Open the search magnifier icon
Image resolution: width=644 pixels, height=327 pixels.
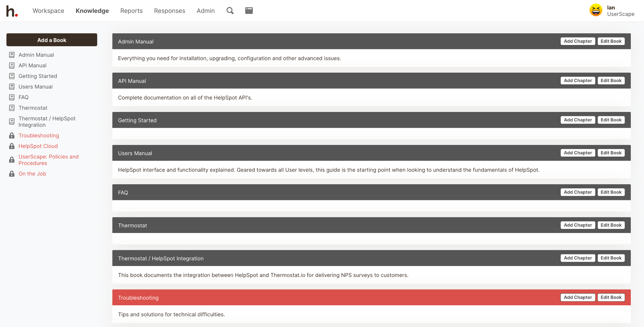click(x=230, y=11)
